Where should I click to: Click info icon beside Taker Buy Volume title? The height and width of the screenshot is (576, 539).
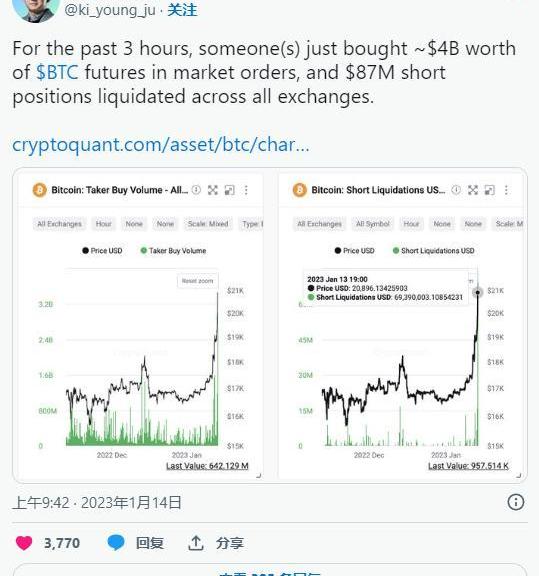pyautogui.click(x=196, y=190)
